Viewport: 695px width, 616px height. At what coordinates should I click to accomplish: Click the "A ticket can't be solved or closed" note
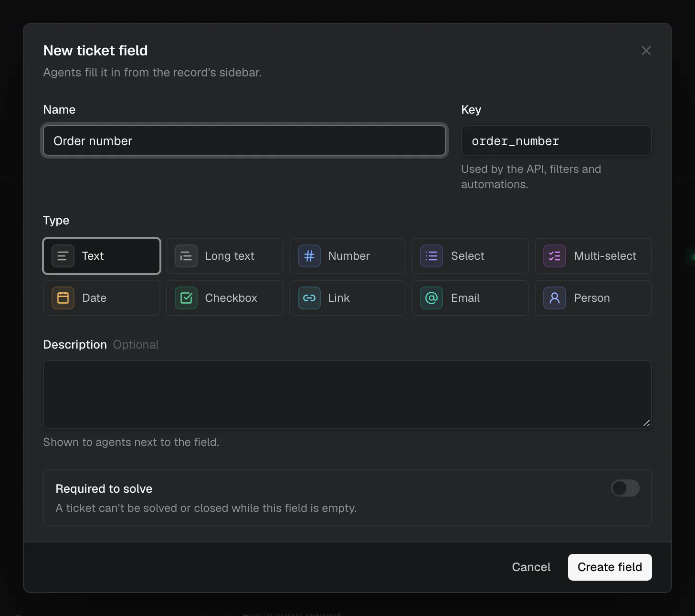tap(206, 508)
